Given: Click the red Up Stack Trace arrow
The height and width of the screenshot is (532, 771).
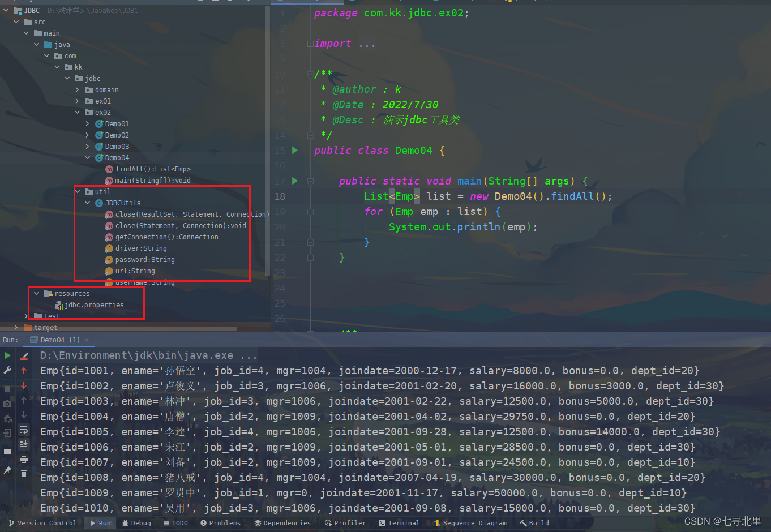Looking at the screenshot, I should click(24, 370).
